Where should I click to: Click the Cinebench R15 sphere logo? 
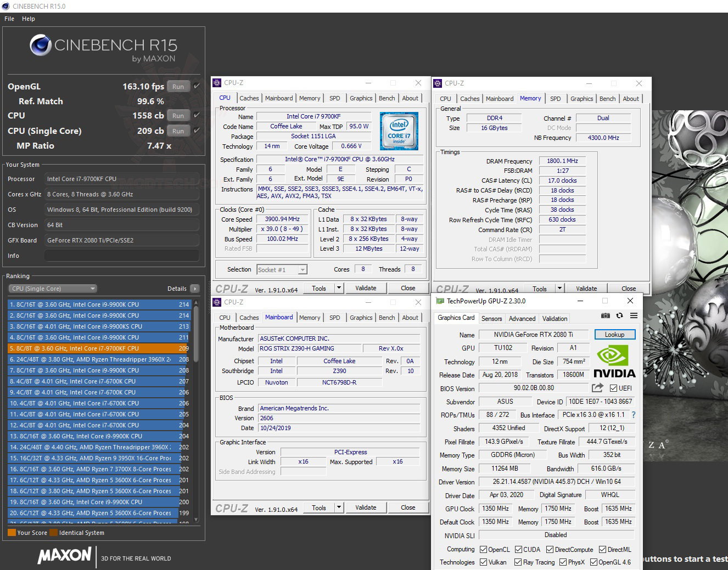point(41,45)
